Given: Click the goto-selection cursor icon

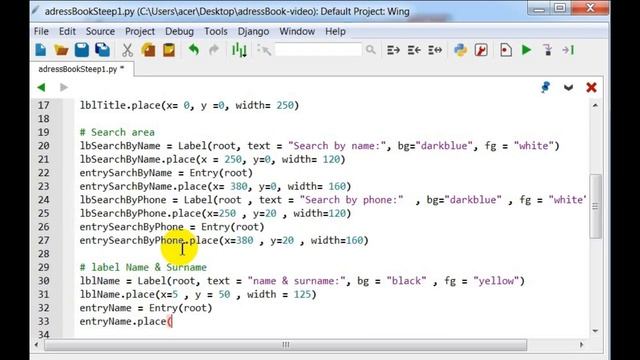Looking at the screenshot, I should coord(264,50).
